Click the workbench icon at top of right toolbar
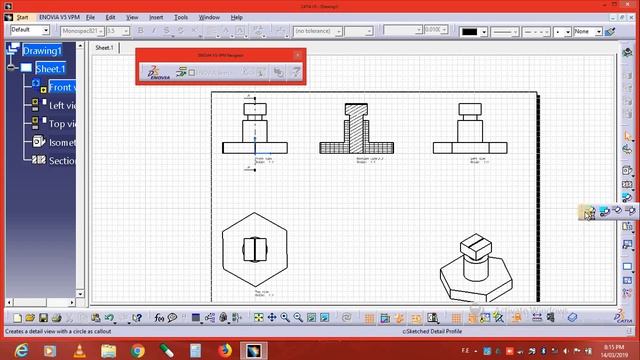Viewport: 640px width, 360px height. [627, 52]
